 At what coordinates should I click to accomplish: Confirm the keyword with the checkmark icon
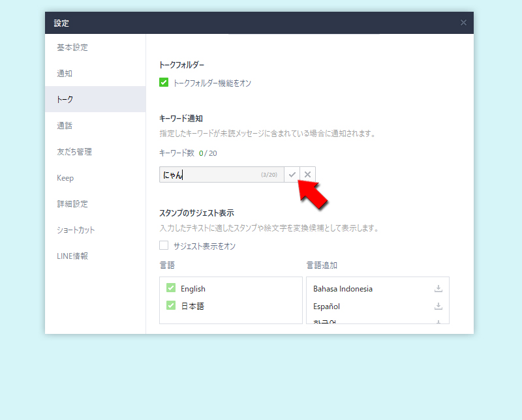292,174
